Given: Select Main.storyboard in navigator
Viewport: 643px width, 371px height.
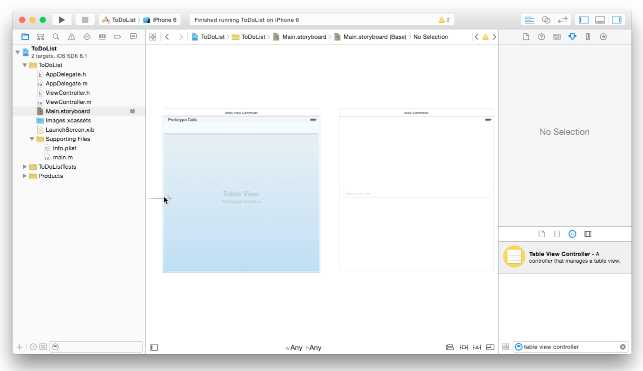Looking at the screenshot, I should click(68, 111).
